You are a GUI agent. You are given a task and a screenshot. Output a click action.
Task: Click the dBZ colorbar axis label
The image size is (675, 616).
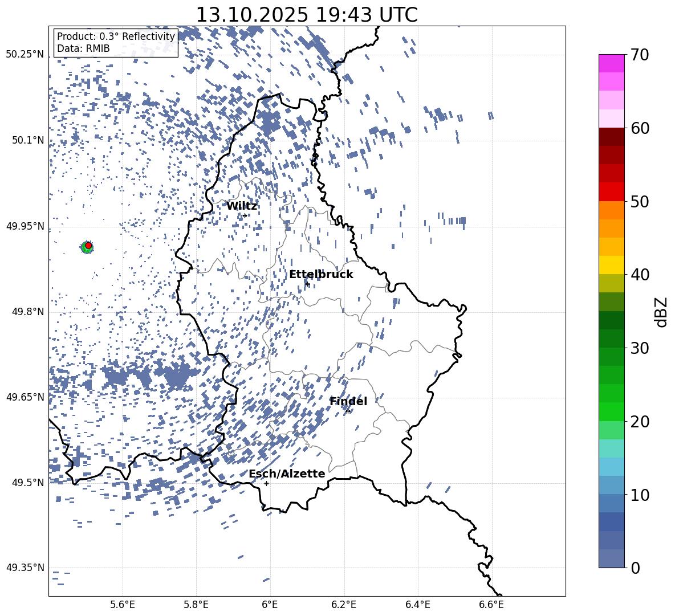[x=662, y=312]
